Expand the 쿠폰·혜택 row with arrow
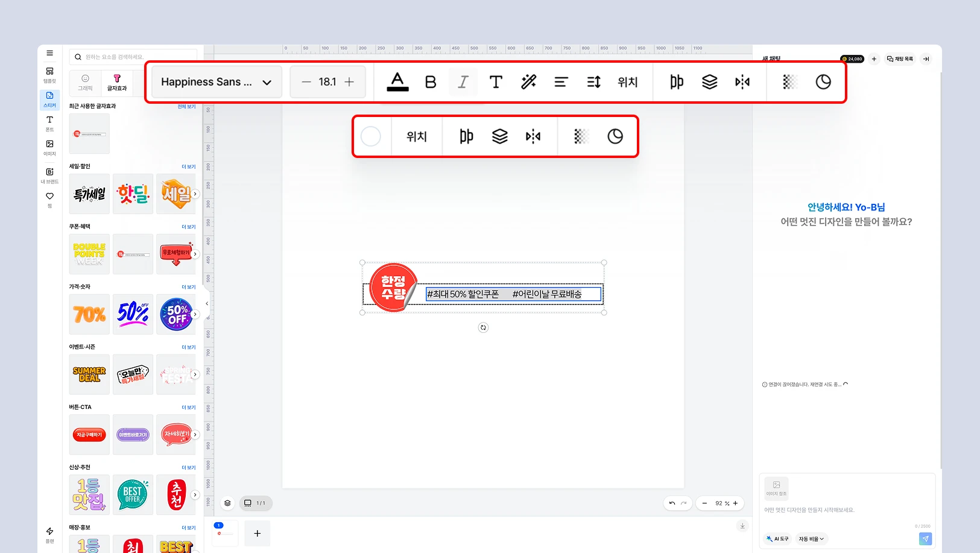This screenshot has height=553, width=980. tap(195, 254)
